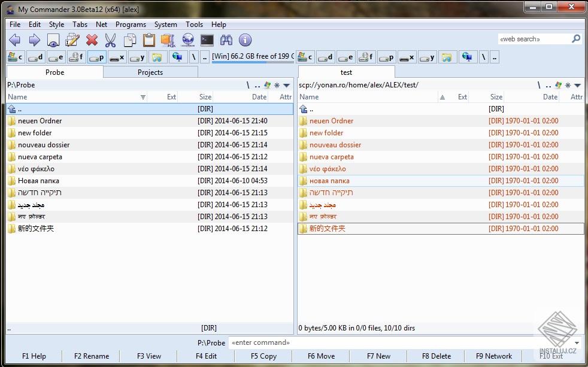Open the command prompt terminal icon
588x367 pixels.
coord(207,40)
